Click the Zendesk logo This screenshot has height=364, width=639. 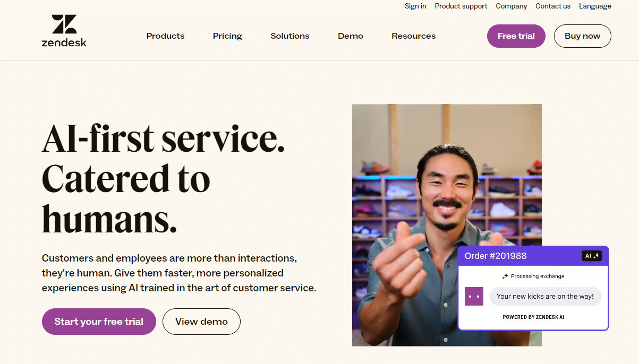[x=64, y=31]
